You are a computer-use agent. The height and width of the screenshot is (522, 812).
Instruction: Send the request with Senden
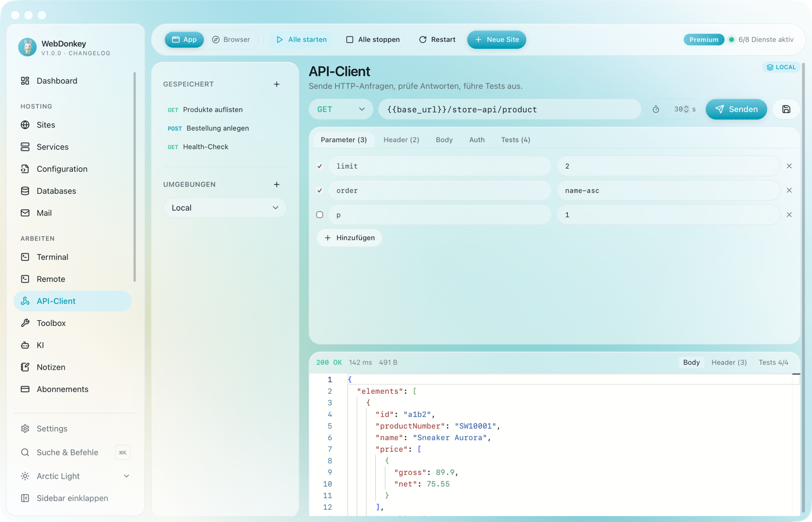point(737,109)
